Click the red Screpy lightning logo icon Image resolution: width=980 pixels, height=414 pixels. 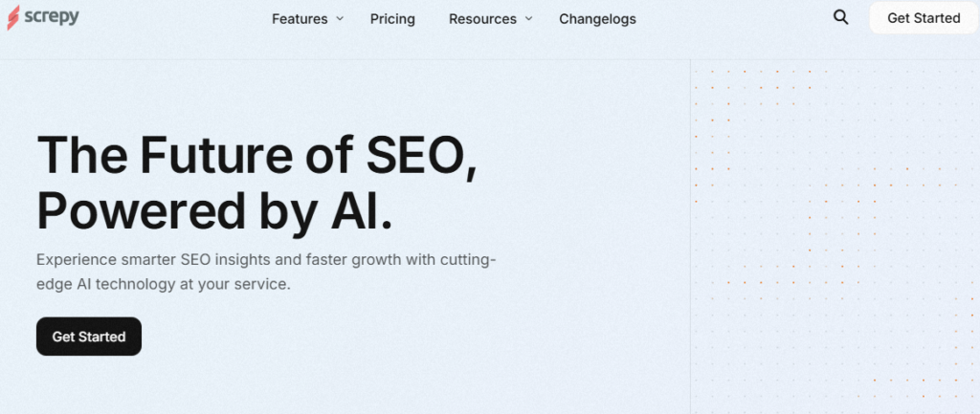12,17
